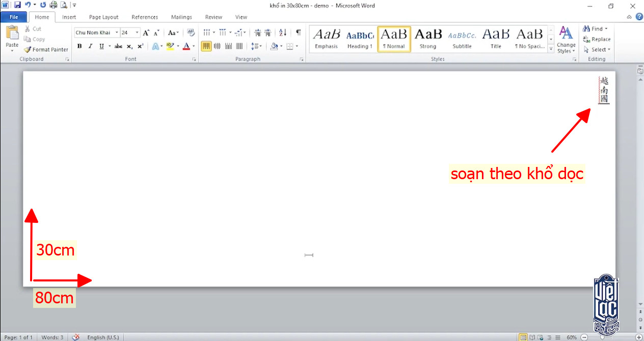Open the Change Styles dropdown
The width and height of the screenshot is (644, 341).
pos(566,40)
